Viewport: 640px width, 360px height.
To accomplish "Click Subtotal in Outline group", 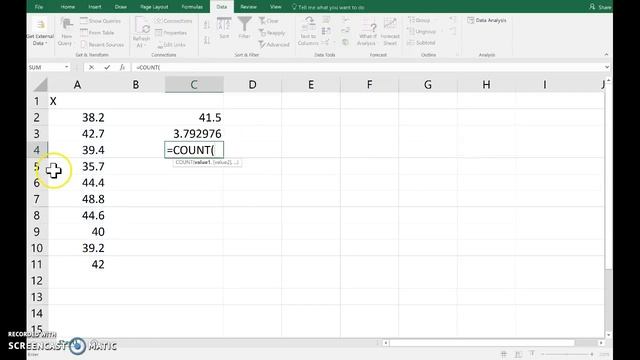I will [421, 42].
